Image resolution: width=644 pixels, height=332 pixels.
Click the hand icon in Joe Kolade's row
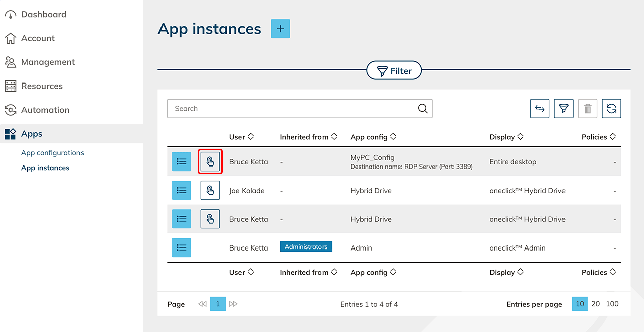tap(210, 191)
